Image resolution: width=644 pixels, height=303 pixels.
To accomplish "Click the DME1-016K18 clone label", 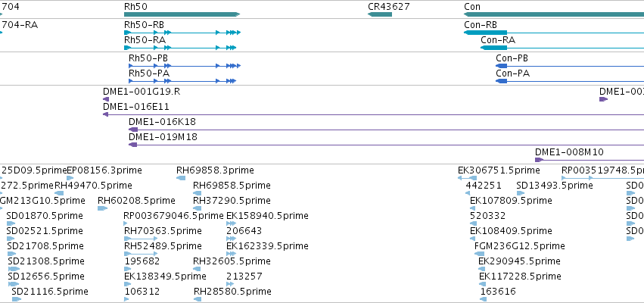I will 162,122.
